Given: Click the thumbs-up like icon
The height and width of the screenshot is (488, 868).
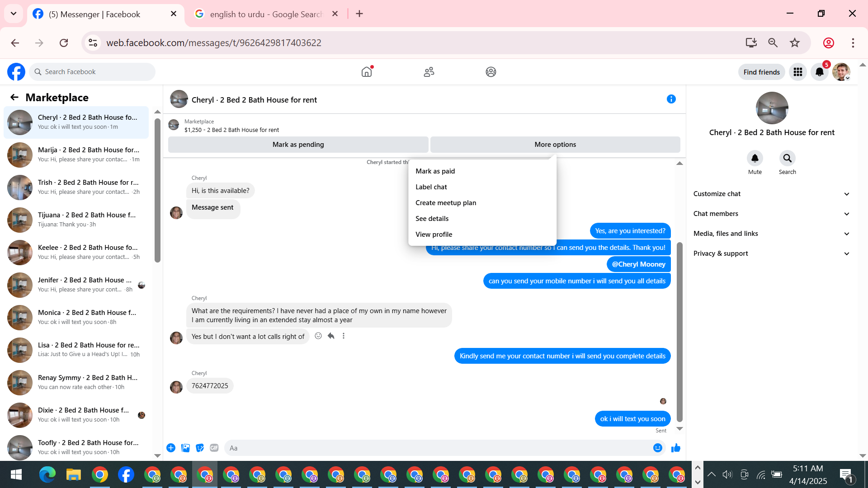Looking at the screenshot, I should [676, 448].
